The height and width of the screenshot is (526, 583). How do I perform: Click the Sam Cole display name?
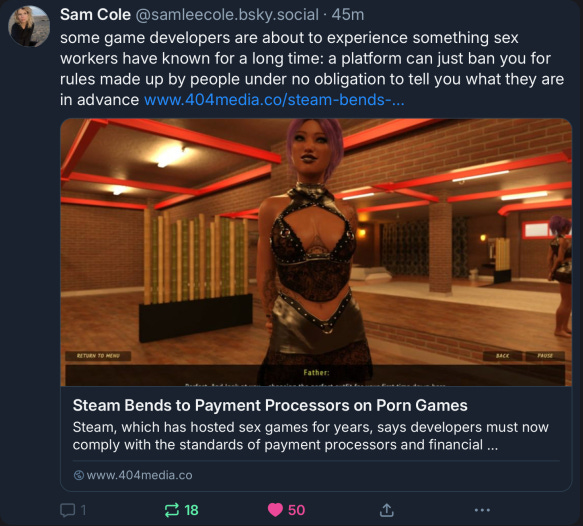click(95, 15)
